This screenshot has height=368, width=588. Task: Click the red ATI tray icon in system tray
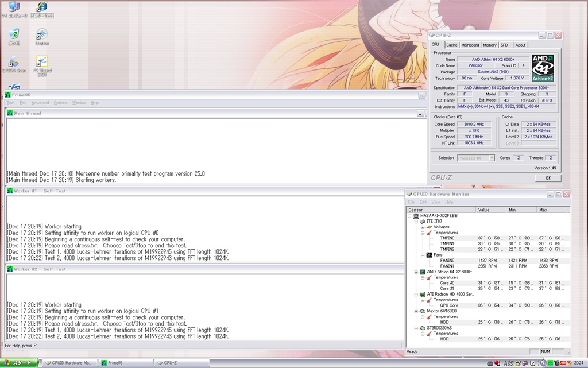563,363
